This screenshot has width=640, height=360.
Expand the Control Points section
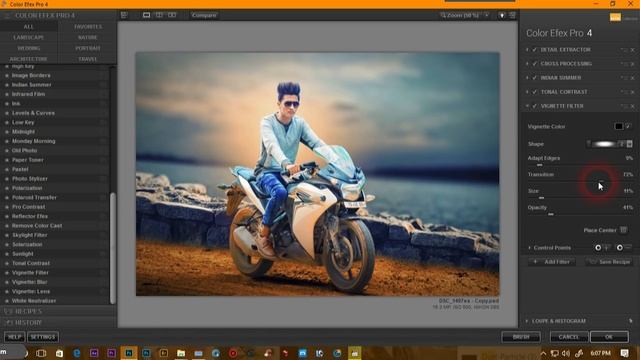point(529,248)
